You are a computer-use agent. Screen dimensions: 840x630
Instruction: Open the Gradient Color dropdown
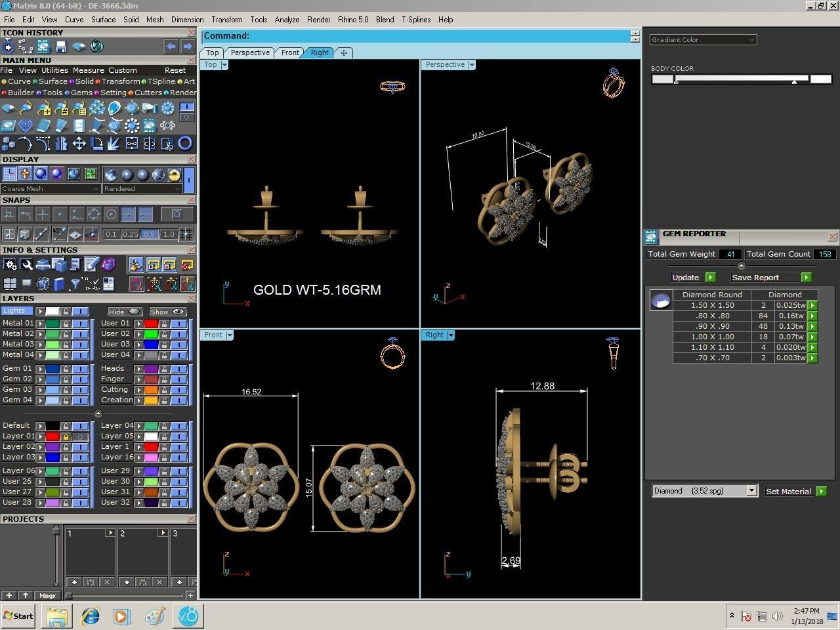click(x=703, y=39)
